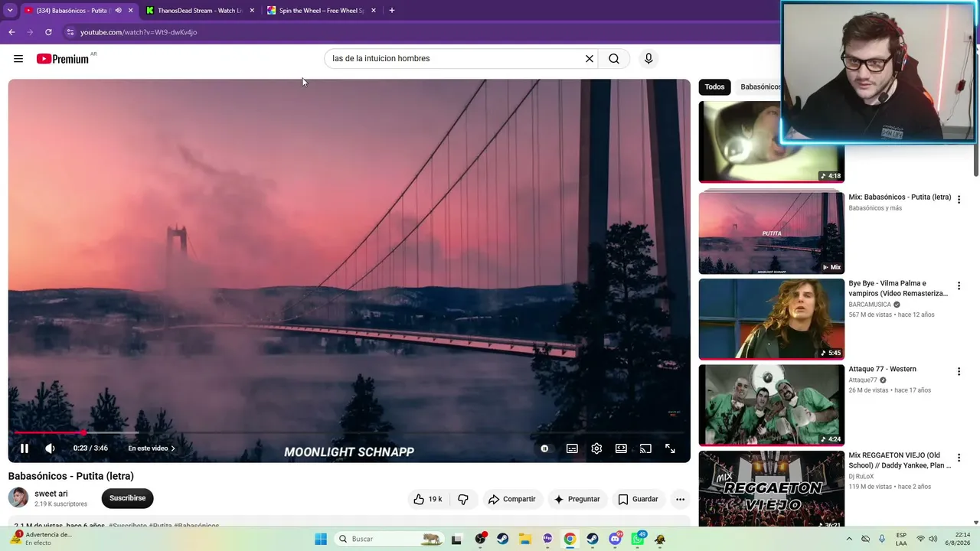The height and width of the screenshot is (551, 980).
Task: Save the video with Guardar
Action: tap(638, 499)
